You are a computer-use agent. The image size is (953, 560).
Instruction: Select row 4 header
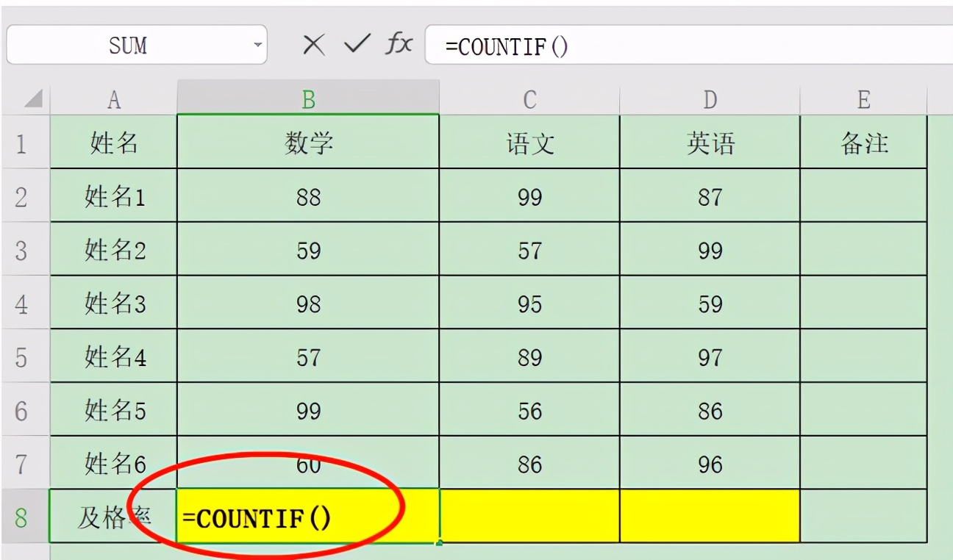pyautogui.click(x=25, y=303)
